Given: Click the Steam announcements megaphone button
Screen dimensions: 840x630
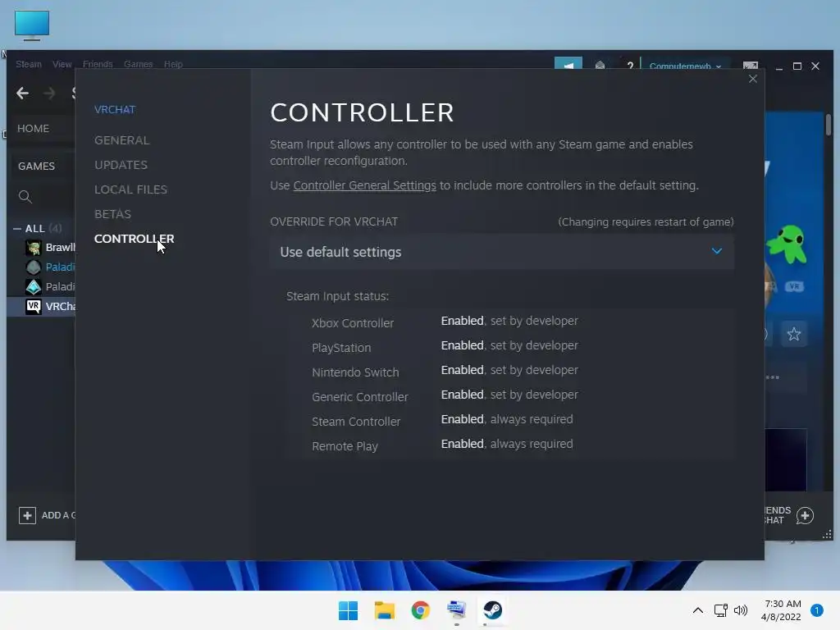Looking at the screenshot, I should [568, 64].
